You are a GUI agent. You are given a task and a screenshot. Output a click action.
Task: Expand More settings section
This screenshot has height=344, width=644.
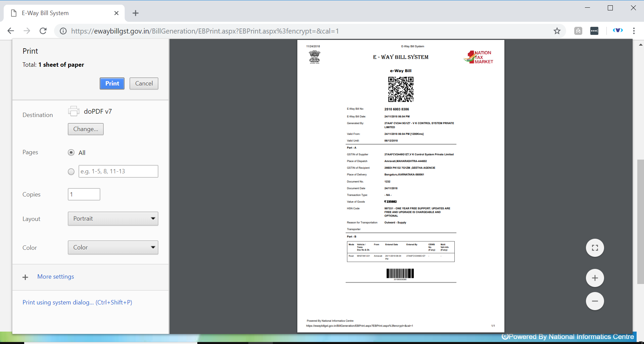[55, 277]
